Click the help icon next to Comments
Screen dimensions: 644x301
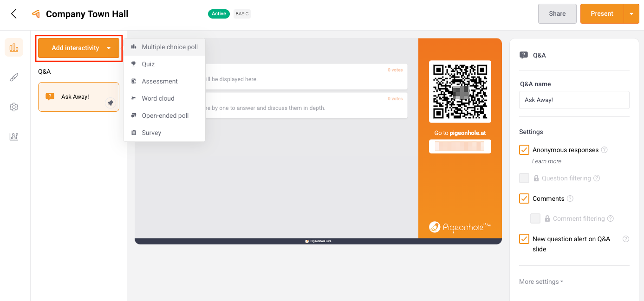pyautogui.click(x=570, y=199)
